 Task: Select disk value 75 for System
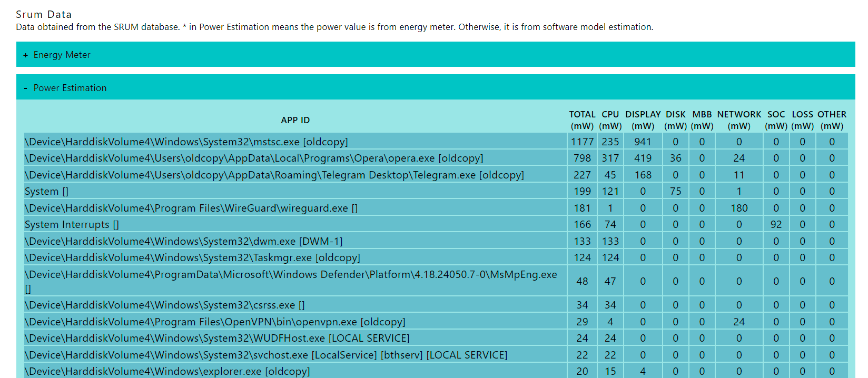676,191
